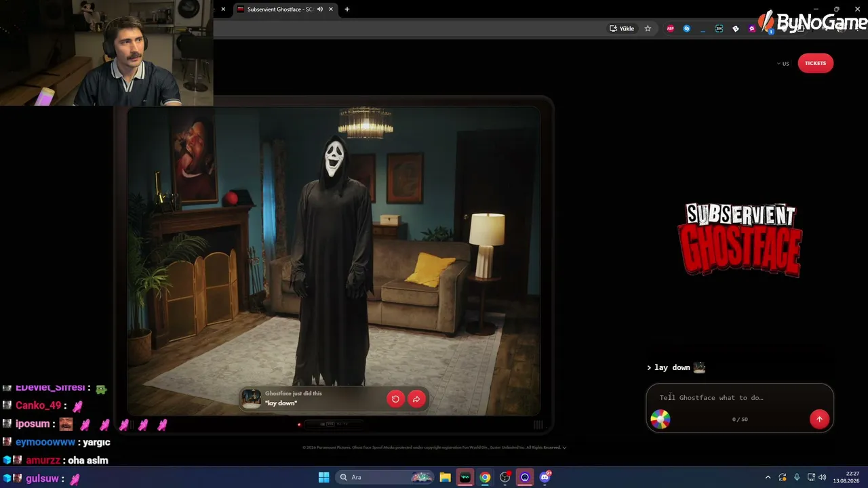
Task: Open the US region dropdown
Action: 783,64
